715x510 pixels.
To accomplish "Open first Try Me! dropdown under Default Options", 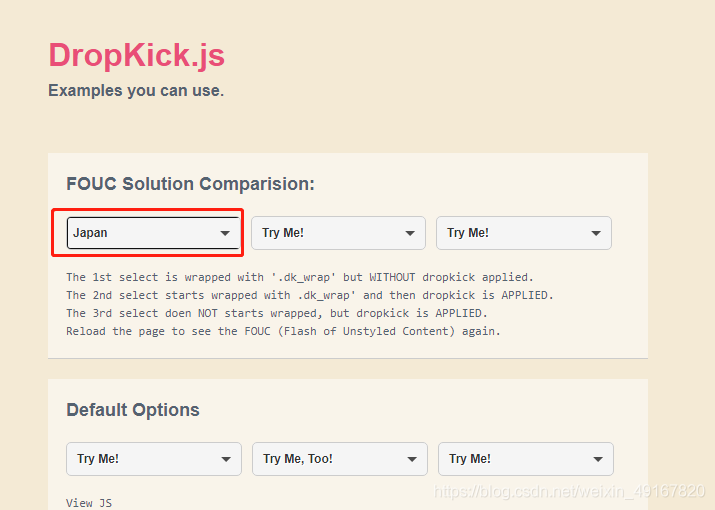I will (154, 458).
